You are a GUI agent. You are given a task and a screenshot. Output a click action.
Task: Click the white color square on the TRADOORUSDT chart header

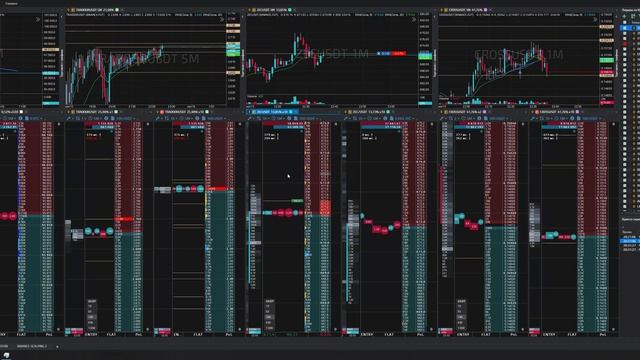point(117,10)
